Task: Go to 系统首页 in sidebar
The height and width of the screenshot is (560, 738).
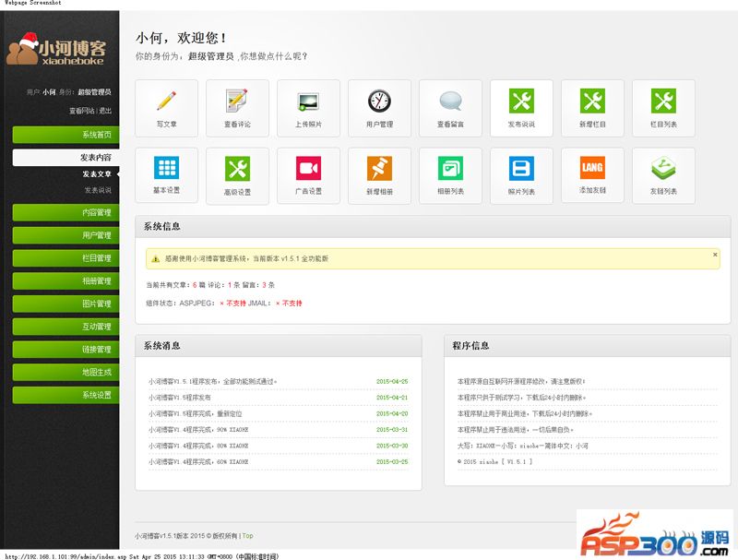Action: tap(66, 136)
